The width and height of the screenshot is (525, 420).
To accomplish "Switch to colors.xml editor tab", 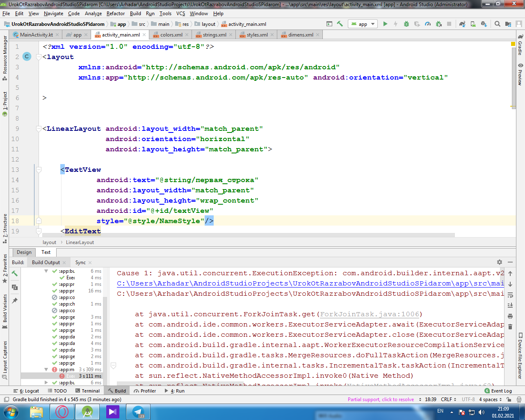I will click(171, 35).
